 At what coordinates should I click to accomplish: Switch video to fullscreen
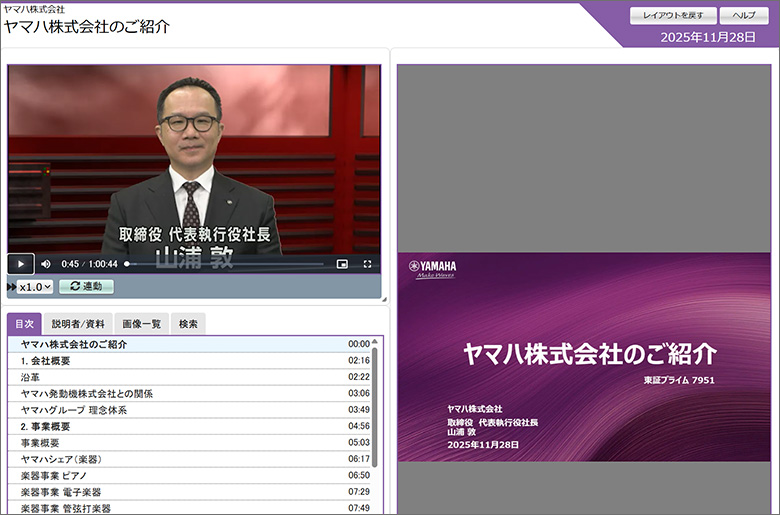coord(367,264)
